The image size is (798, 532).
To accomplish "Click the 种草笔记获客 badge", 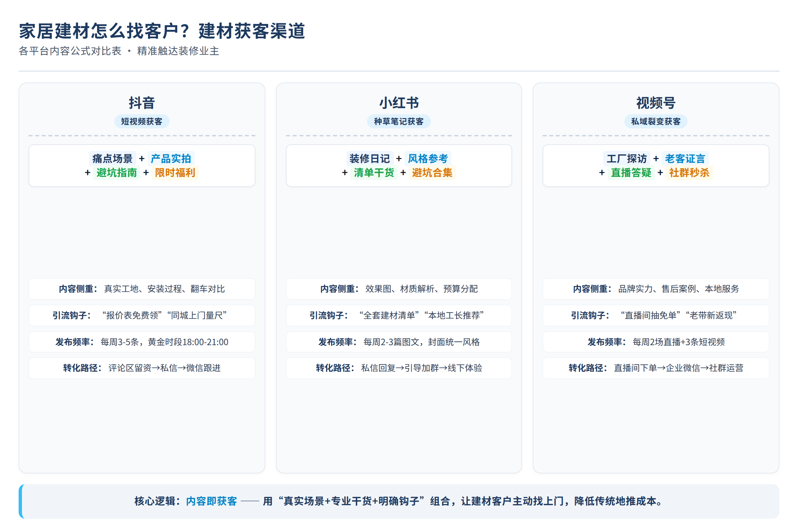I will point(399,121).
